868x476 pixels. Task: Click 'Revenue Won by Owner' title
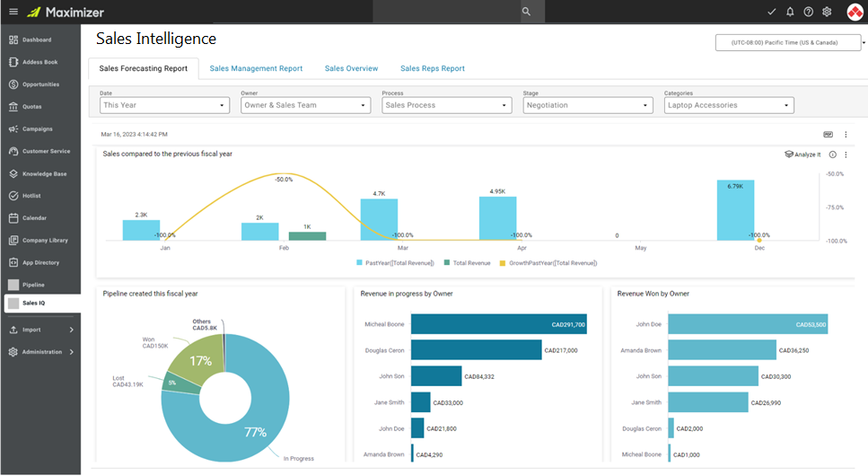point(653,294)
